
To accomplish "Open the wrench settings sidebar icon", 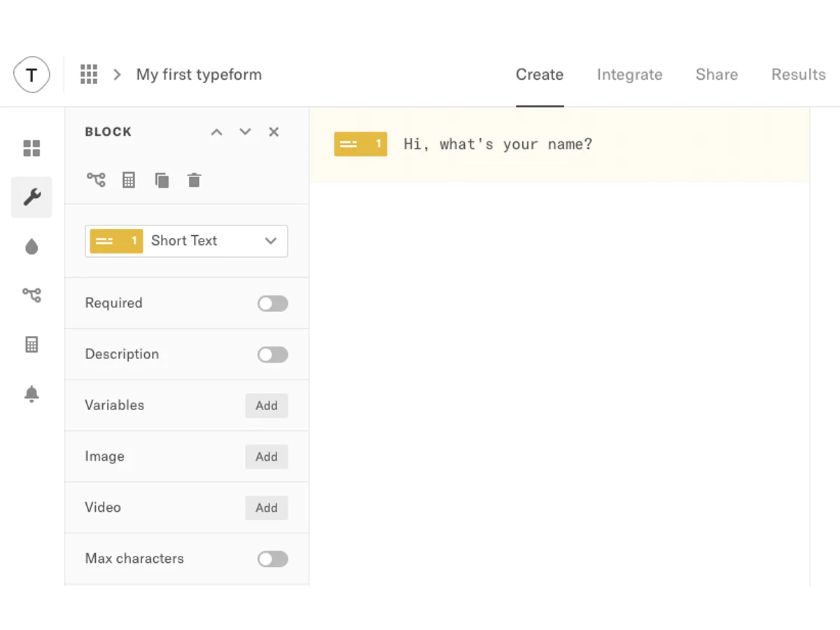I will (x=31, y=197).
